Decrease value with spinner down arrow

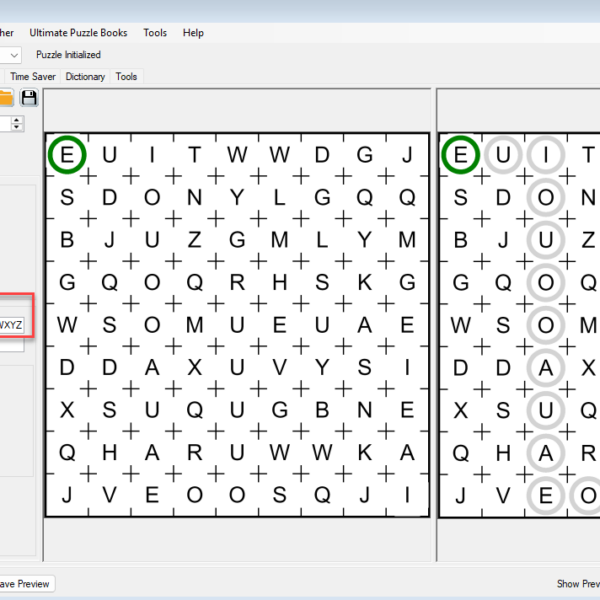(17, 128)
